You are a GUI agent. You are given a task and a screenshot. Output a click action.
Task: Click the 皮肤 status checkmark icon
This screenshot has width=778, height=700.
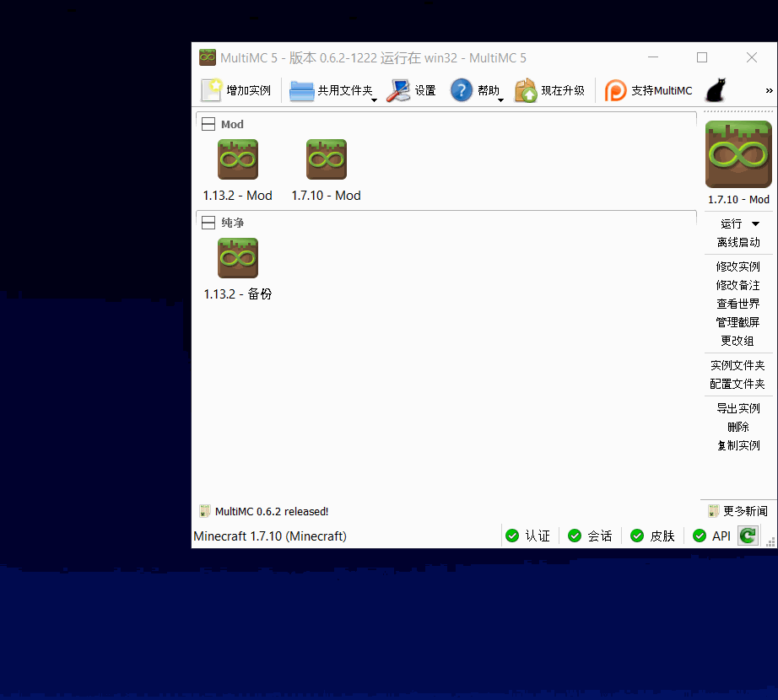coord(637,536)
